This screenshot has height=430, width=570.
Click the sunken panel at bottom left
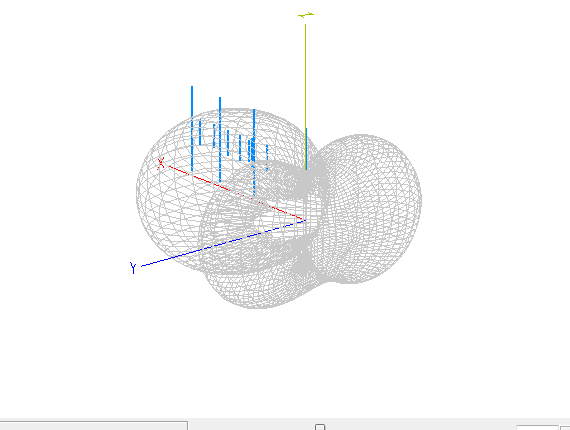click(x=94, y=426)
